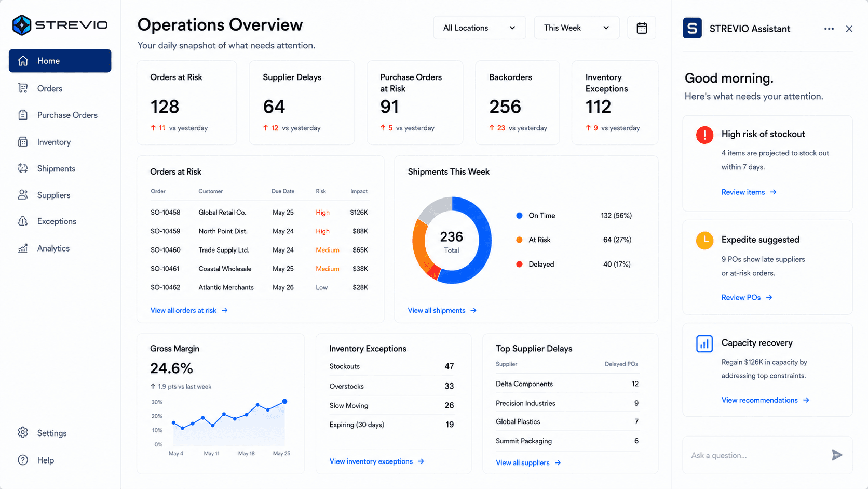The width and height of the screenshot is (868, 489).
Task: Click arrow next to Review items
Action: point(773,192)
